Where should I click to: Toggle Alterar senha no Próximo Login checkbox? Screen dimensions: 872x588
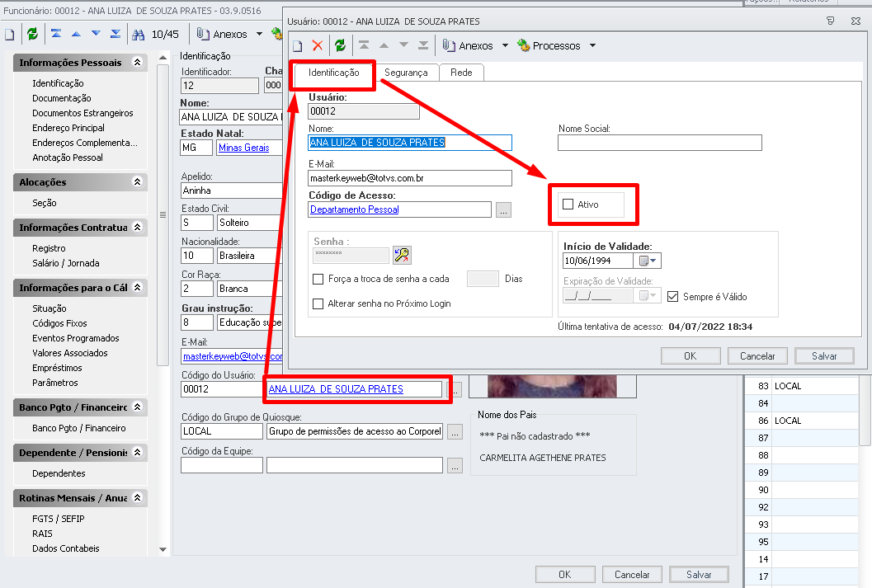pos(318,304)
